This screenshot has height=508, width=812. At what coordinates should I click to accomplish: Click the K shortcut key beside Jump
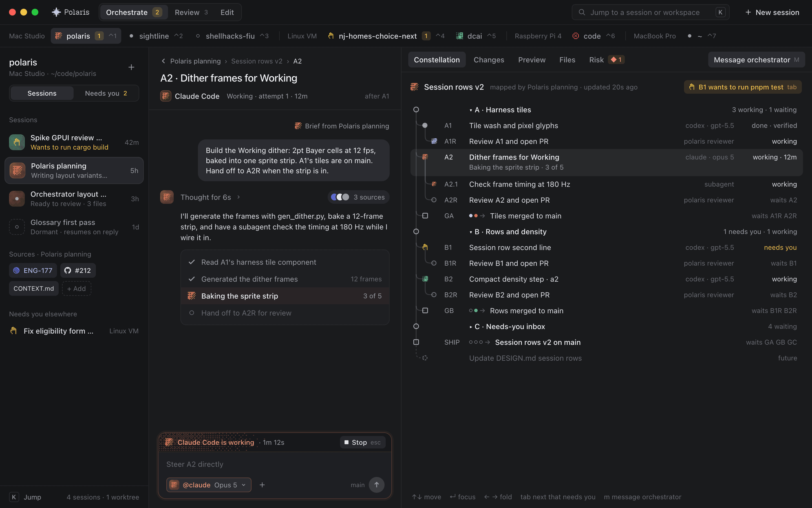point(14,497)
